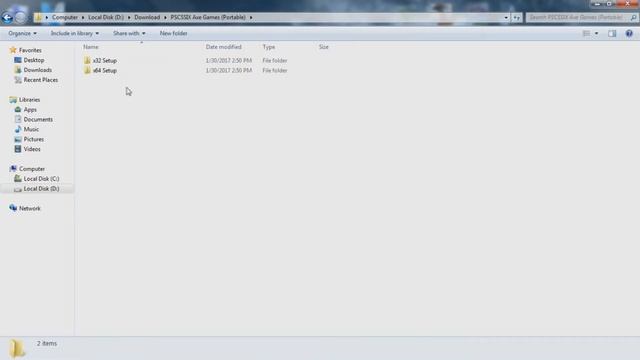Sort by the Size column header
Image resolution: width=640 pixels, height=360 pixels.
[324, 47]
